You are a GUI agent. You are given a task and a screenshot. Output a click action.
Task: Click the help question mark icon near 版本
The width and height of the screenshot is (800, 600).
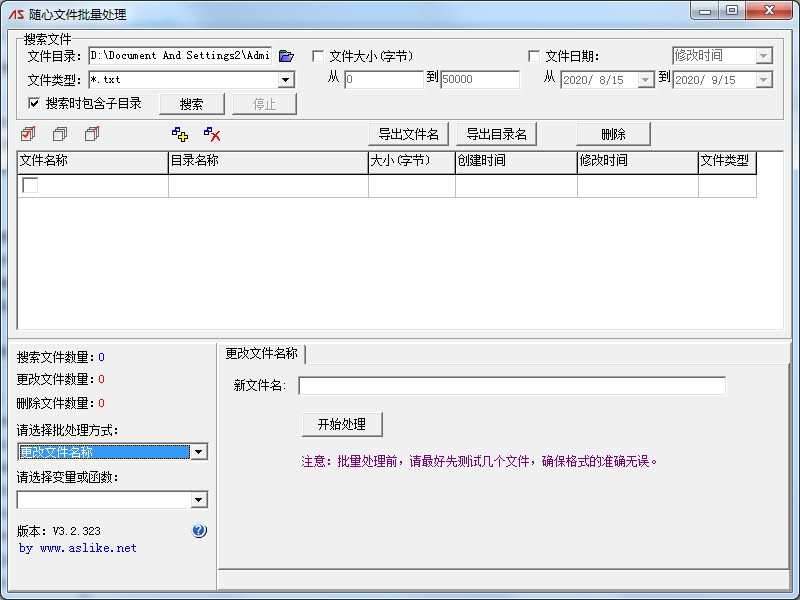[199, 531]
